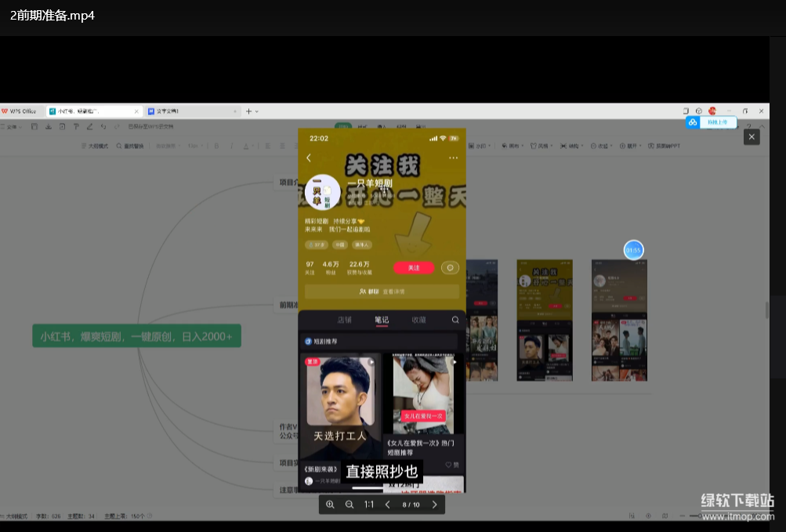Screen dimensions: 786x532
Task: Click the round message icon beside 关注
Action: pos(450,268)
